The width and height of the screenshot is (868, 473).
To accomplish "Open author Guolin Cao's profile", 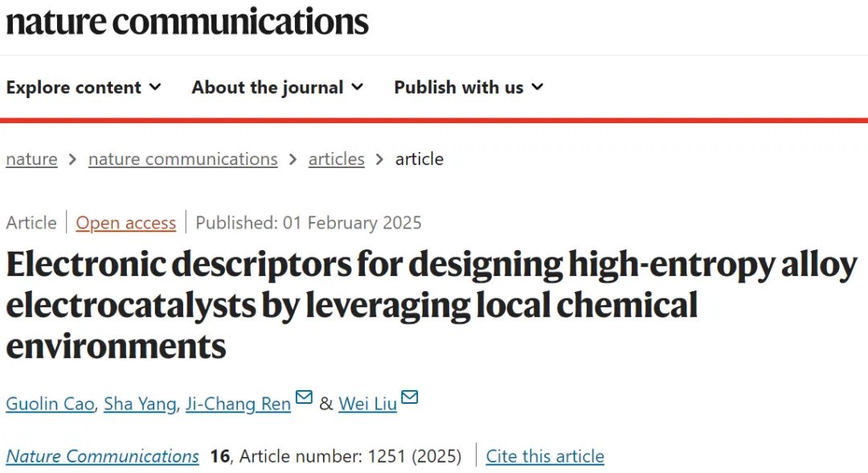I will (x=50, y=404).
